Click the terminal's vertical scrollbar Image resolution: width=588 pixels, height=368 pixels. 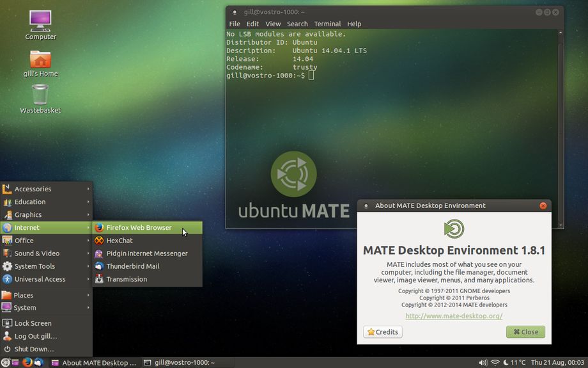point(561,128)
